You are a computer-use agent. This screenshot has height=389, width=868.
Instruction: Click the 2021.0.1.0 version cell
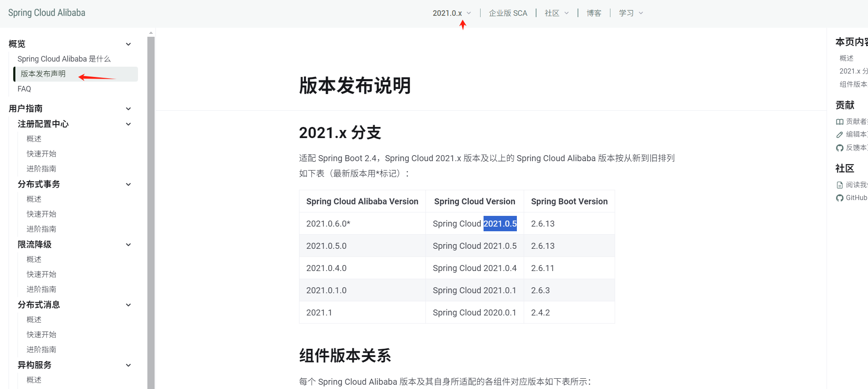[x=362, y=290]
